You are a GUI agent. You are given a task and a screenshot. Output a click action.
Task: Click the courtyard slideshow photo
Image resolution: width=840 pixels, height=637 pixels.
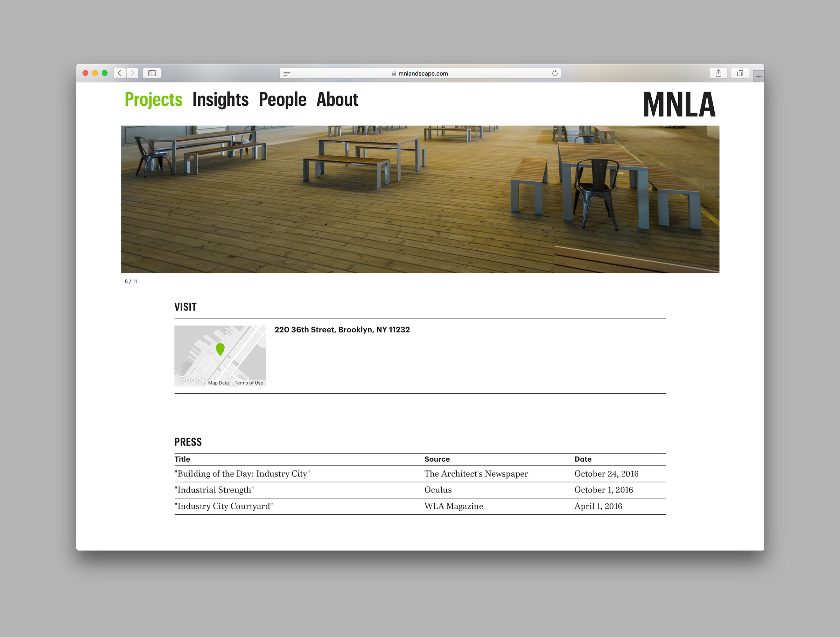(420, 199)
